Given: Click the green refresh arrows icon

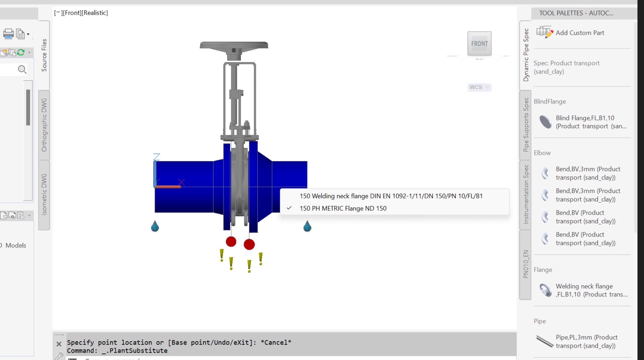Looking at the screenshot, I should (x=21, y=52).
